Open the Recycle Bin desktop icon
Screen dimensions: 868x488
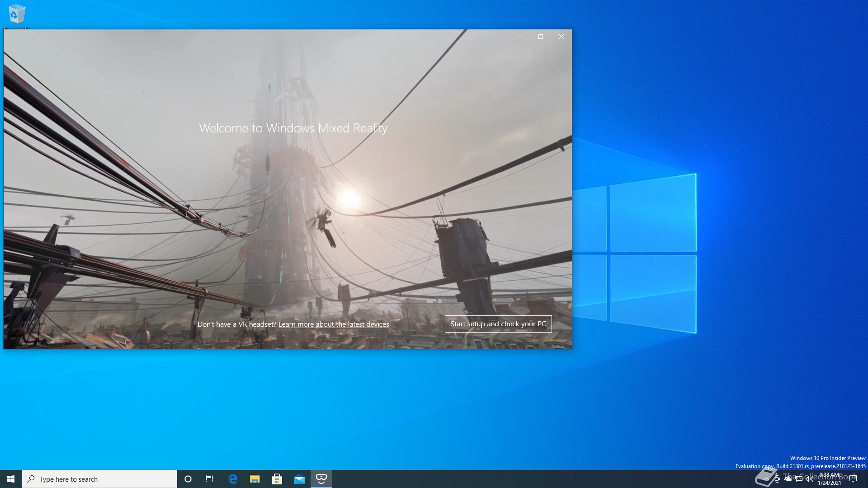pos(17,15)
